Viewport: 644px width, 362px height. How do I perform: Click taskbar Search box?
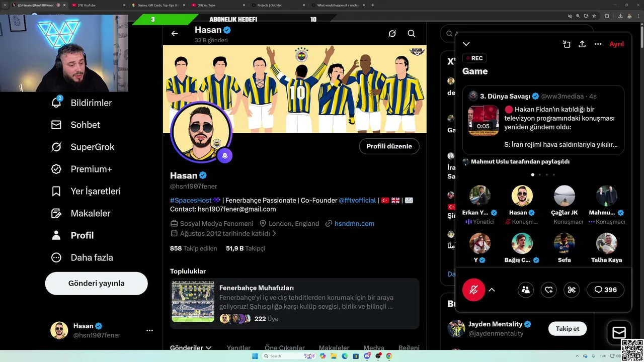[x=289, y=356]
